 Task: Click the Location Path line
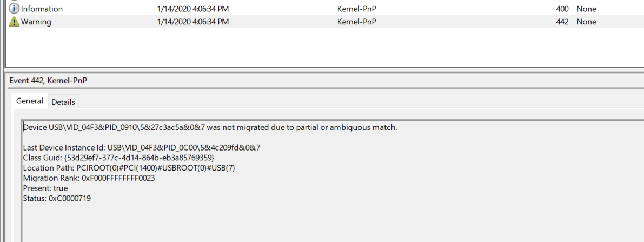click(129, 168)
